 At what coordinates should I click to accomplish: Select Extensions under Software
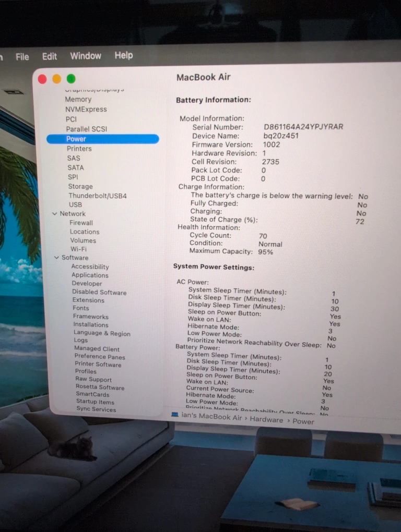(88, 300)
